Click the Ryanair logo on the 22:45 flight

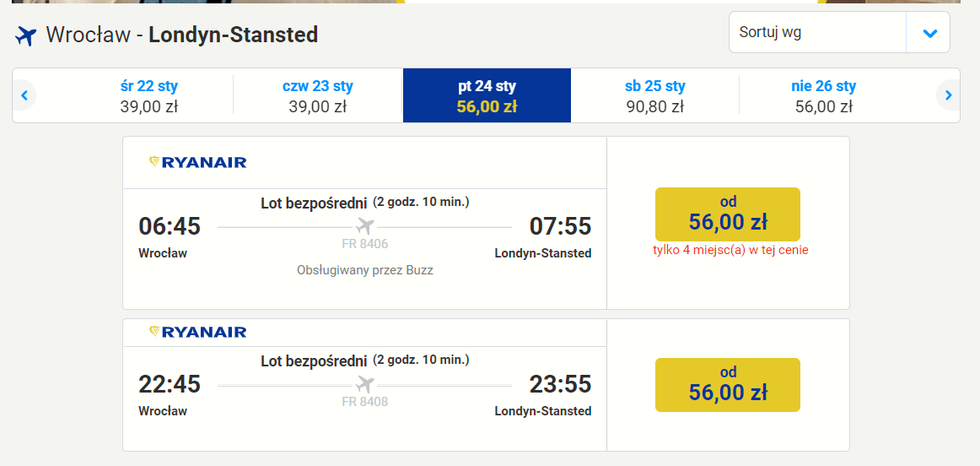(x=197, y=332)
